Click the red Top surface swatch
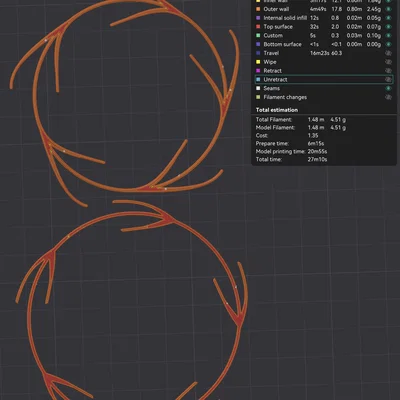Viewport: 400px width, 400px height. [x=258, y=27]
